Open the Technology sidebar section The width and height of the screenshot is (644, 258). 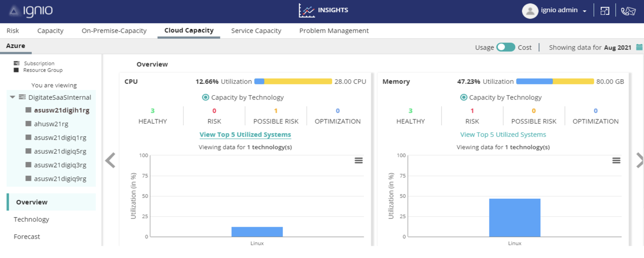(x=31, y=219)
